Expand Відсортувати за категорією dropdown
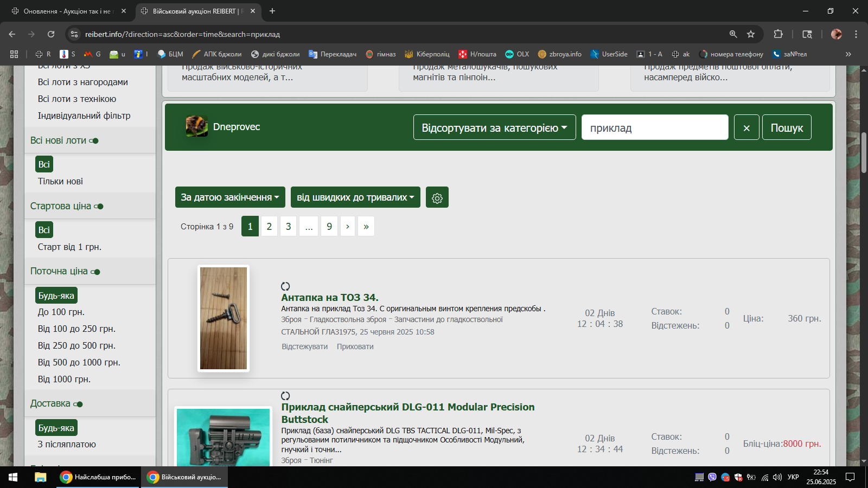 pyautogui.click(x=494, y=128)
